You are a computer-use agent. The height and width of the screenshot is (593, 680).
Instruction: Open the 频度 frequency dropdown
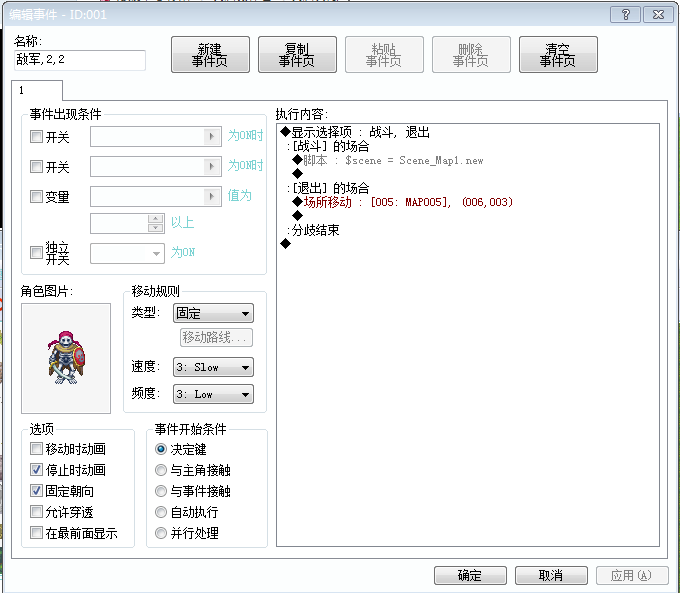(x=213, y=394)
